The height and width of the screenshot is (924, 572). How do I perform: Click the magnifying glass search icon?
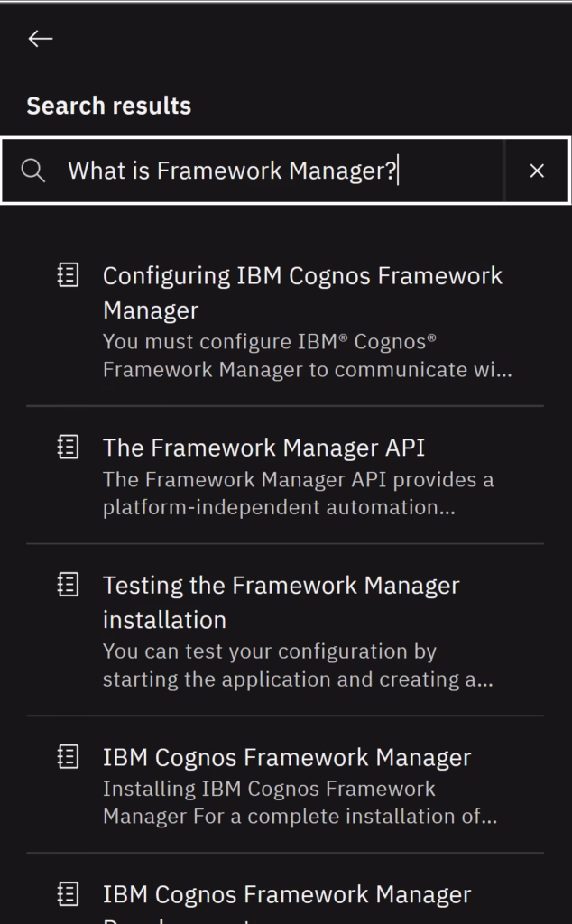(x=33, y=171)
